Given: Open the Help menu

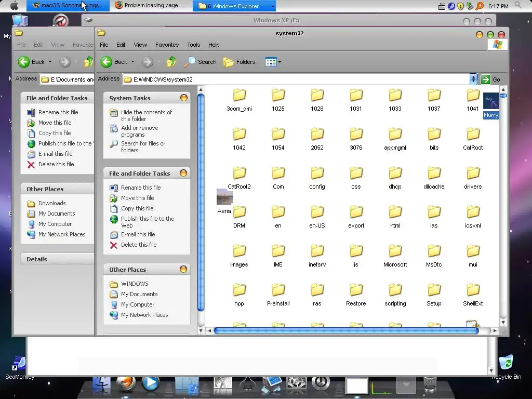Looking at the screenshot, I should [214, 45].
